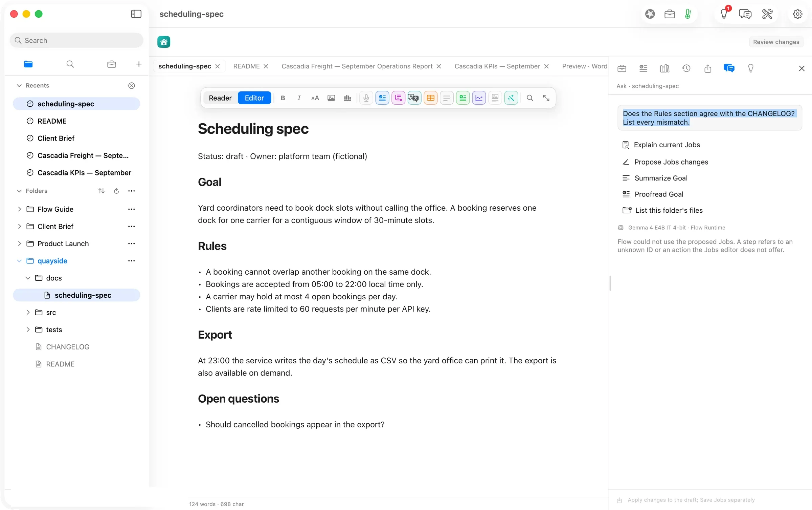Open the magic wand sparkle tool
Image resolution: width=812 pixels, height=510 pixels.
[x=511, y=98]
